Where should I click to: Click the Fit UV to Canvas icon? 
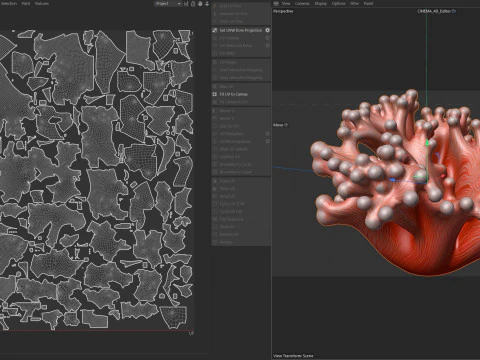(215, 94)
